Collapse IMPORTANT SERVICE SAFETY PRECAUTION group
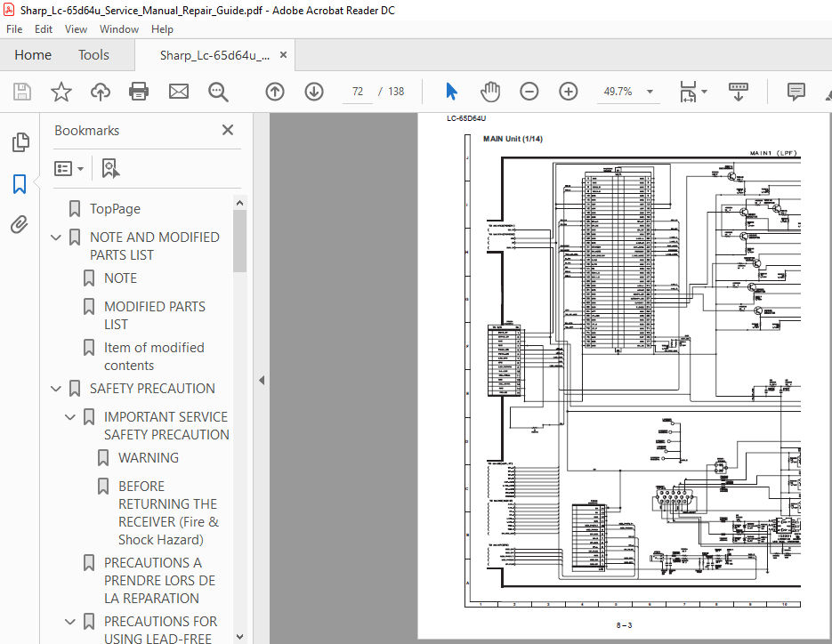 (70, 417)
